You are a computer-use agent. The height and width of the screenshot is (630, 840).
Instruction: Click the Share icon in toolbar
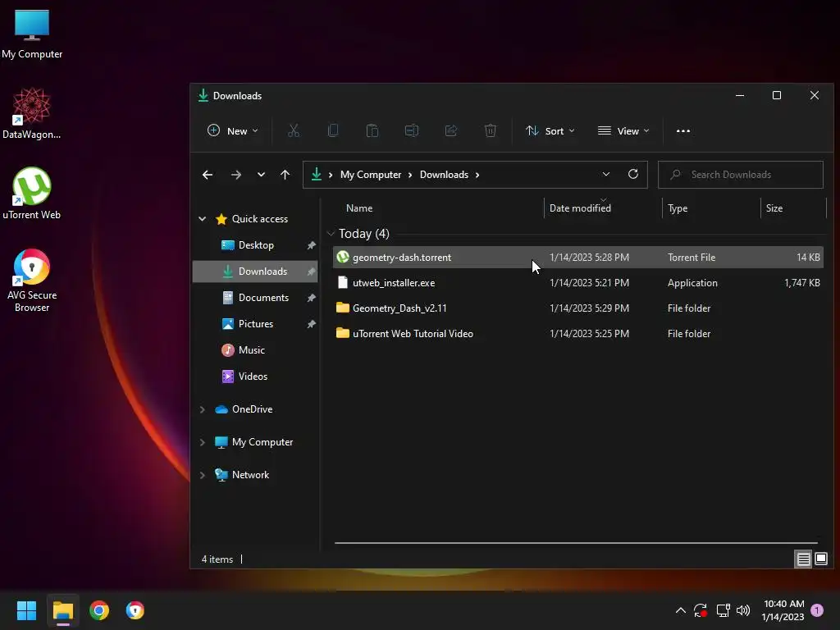pos(451,130)
